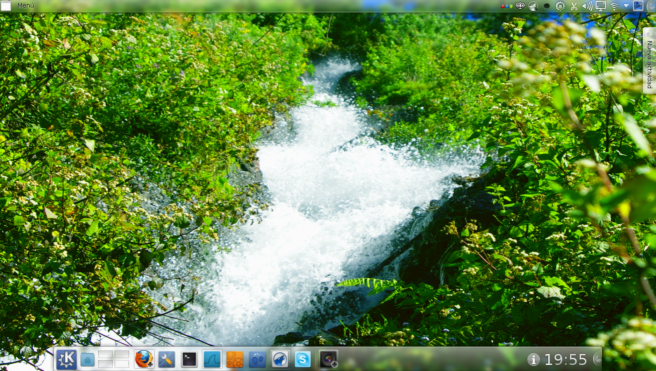Switch to the fourth virtual desktop in pager
The width and height of the screenshot is (656, 371).
click(x=121, y=364)
